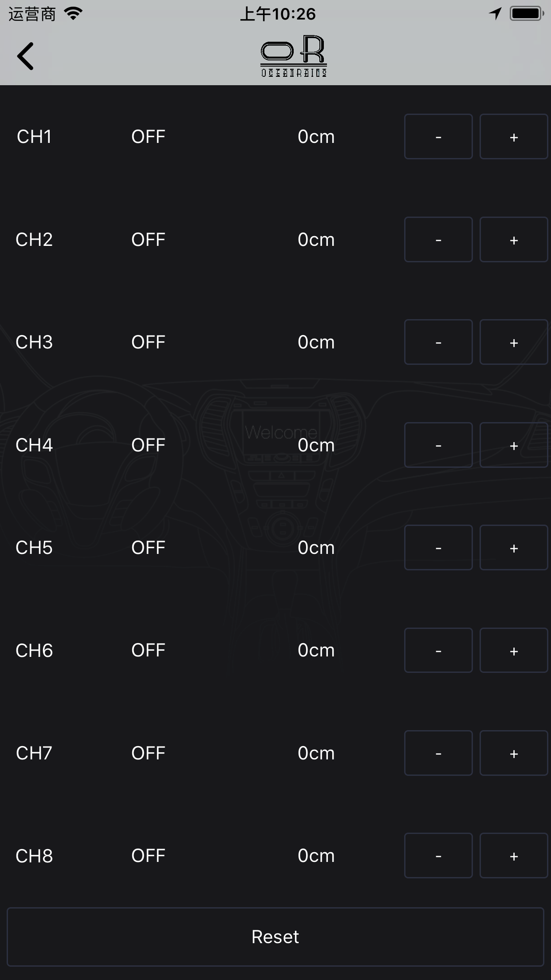Toggle CH1 OFF status
The width and height of the screenshot is (551, 980).
point(148,137)
